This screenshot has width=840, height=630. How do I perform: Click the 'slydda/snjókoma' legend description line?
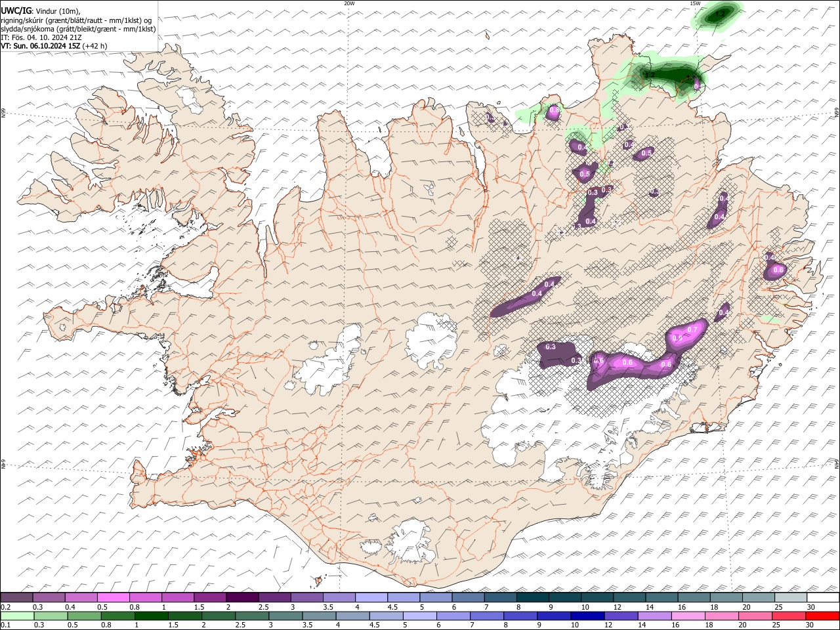pyautogui.click(x=79, y=29)
